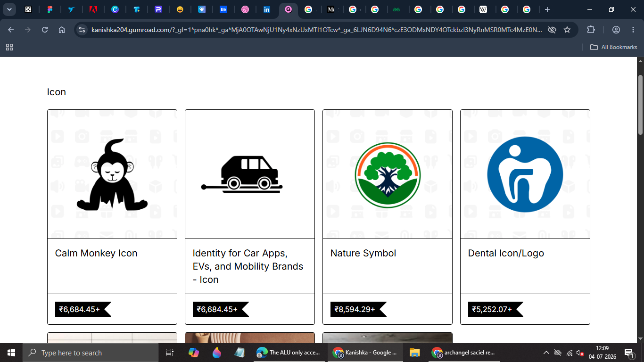Click the ₹8,594.29+ price tag
This screenshot has height=362, width=644.
click(x=358, y=309)
